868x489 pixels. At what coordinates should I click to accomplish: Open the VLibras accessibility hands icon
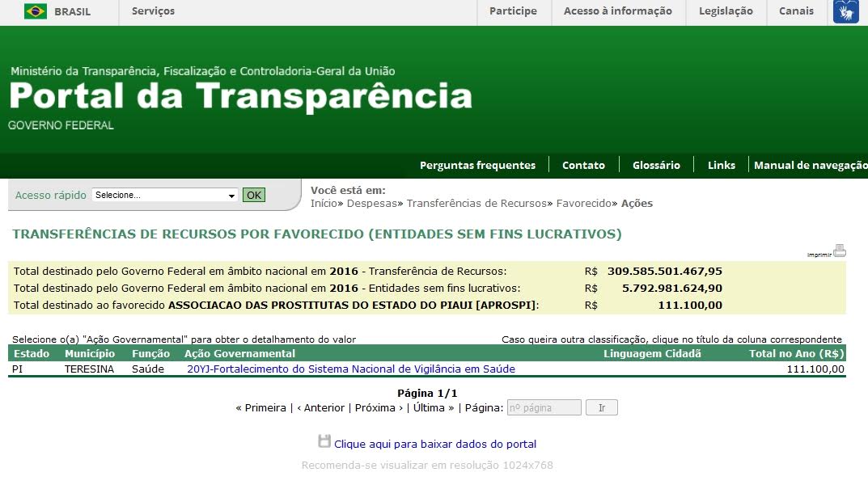pos(846,11)
